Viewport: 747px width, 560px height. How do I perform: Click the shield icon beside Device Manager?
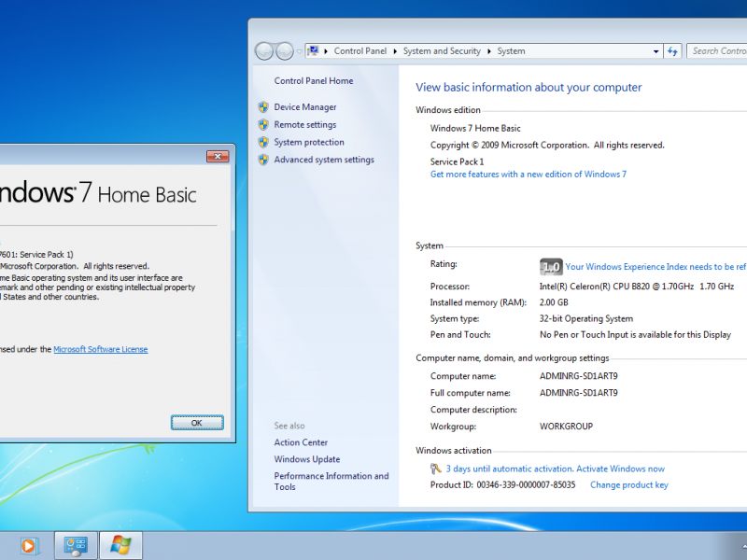pyautogui.click(x=263, y=107)
